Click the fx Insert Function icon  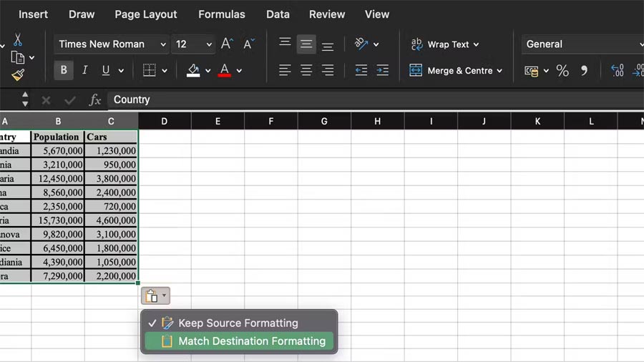[95, 99]
